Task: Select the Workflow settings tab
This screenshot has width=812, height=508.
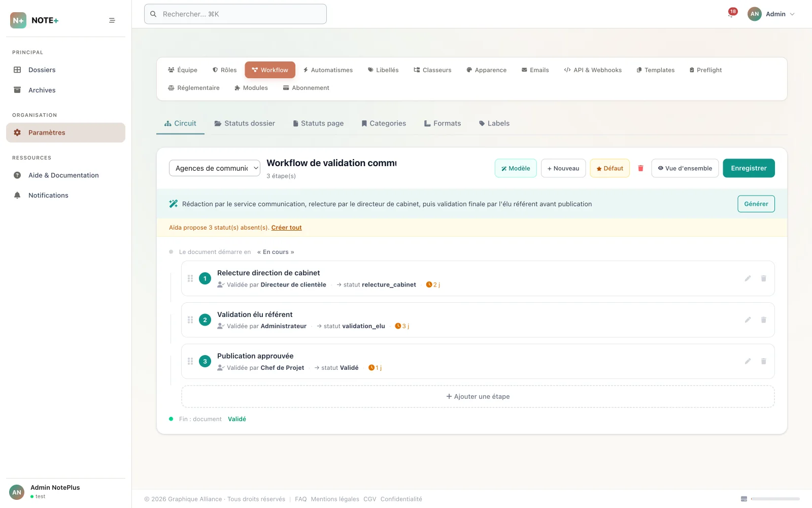Action: coord(270,70)
